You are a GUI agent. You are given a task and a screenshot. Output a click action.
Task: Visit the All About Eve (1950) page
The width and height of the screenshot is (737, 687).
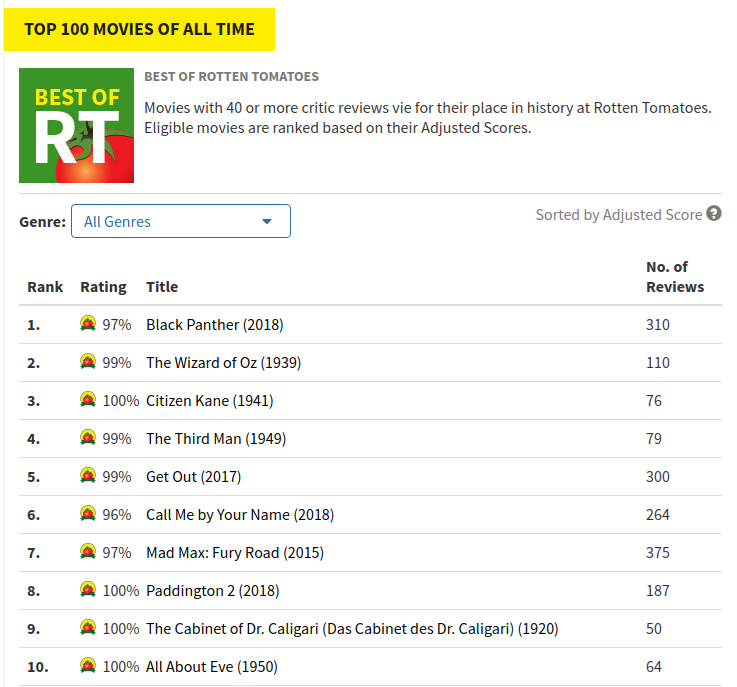pyautogui.click(x=211, y=666)
